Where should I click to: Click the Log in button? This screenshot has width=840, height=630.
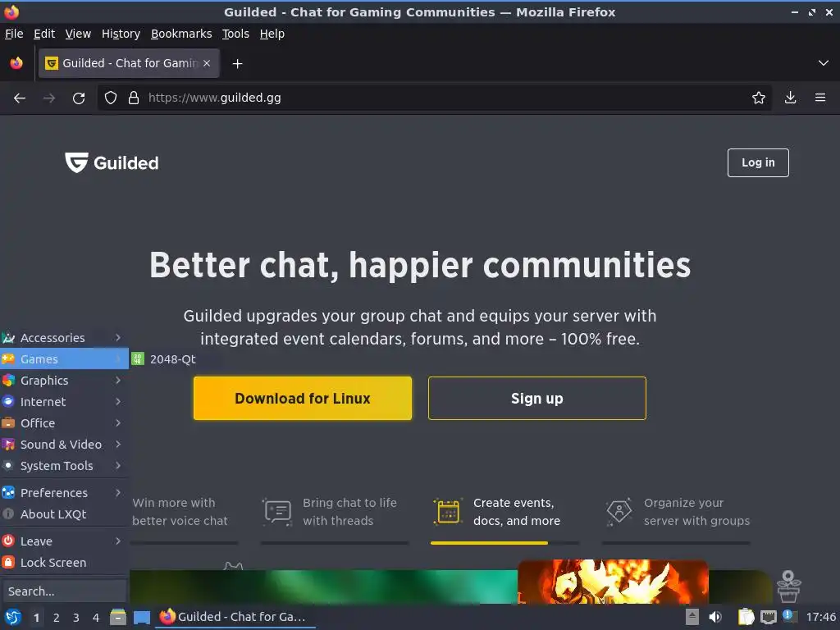click(x=757, y=162)
